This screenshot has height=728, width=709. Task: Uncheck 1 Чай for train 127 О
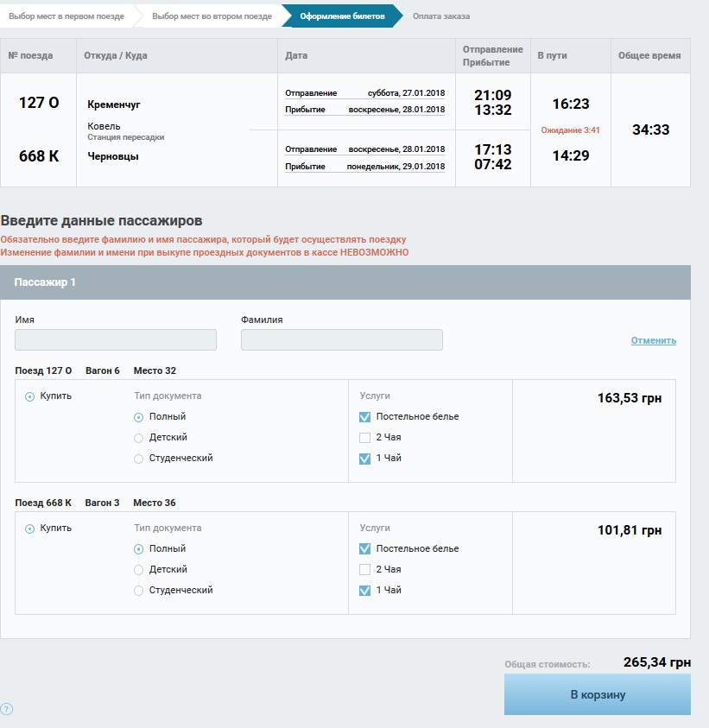364,459
